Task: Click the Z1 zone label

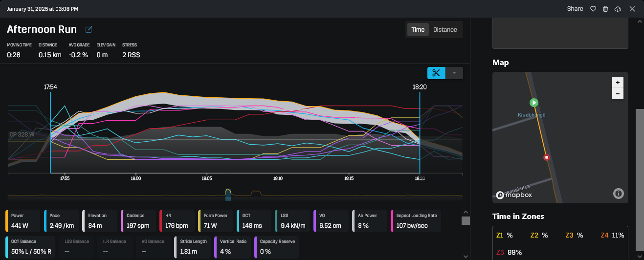Action: click(500, 235)
